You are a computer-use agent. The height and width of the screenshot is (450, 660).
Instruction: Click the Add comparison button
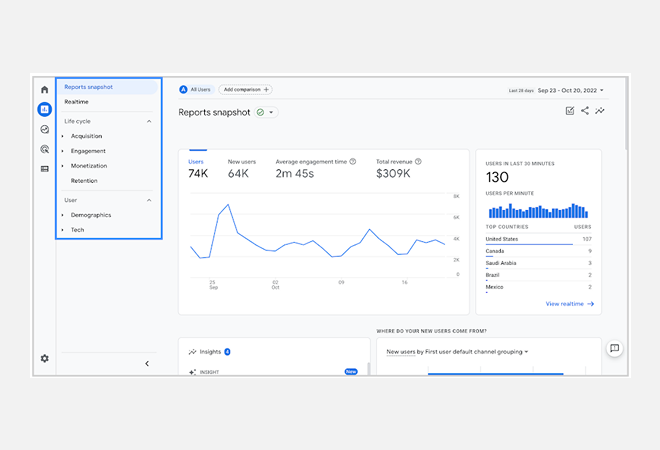(245, 90)
